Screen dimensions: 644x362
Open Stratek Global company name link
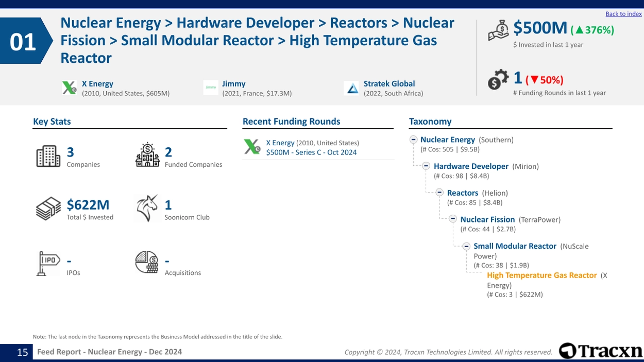pos(389,83)
